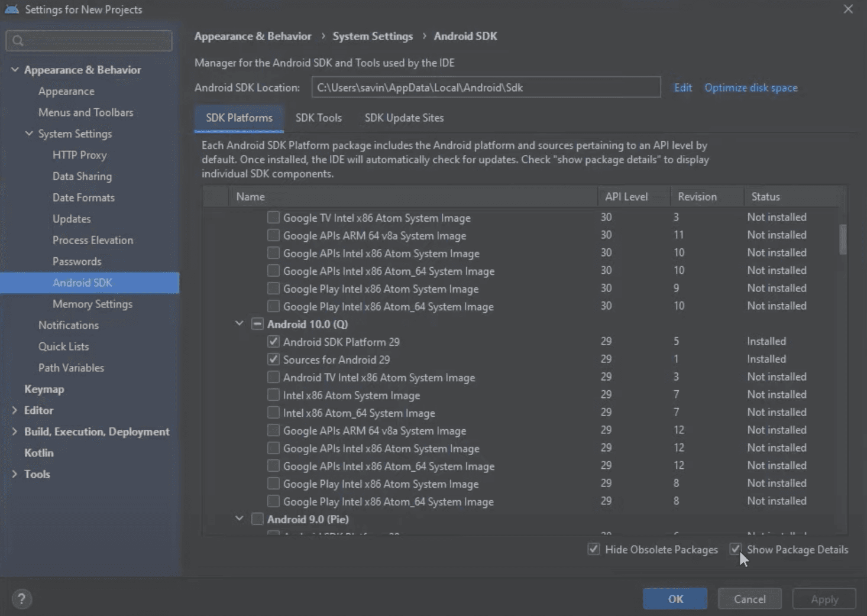
Task: Open the SDK Update Sites tab
Action: [404, 118]
